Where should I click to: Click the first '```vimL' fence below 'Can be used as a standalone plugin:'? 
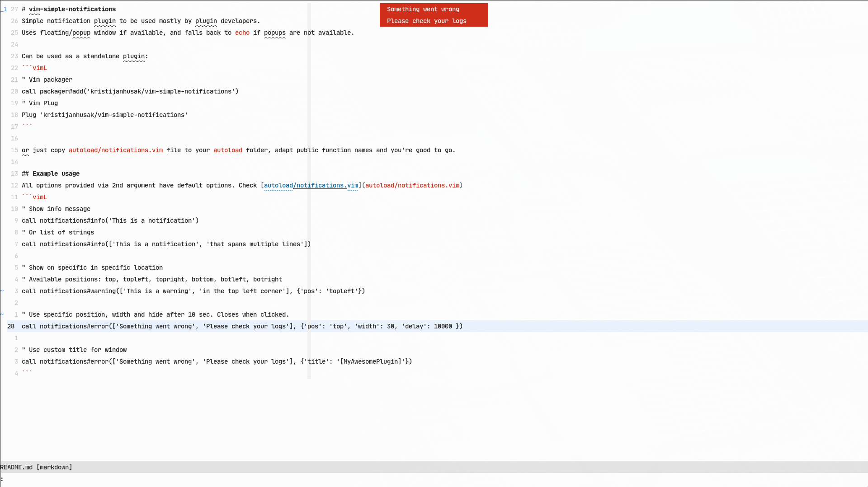pyautogui.click(x=34, y=68)
